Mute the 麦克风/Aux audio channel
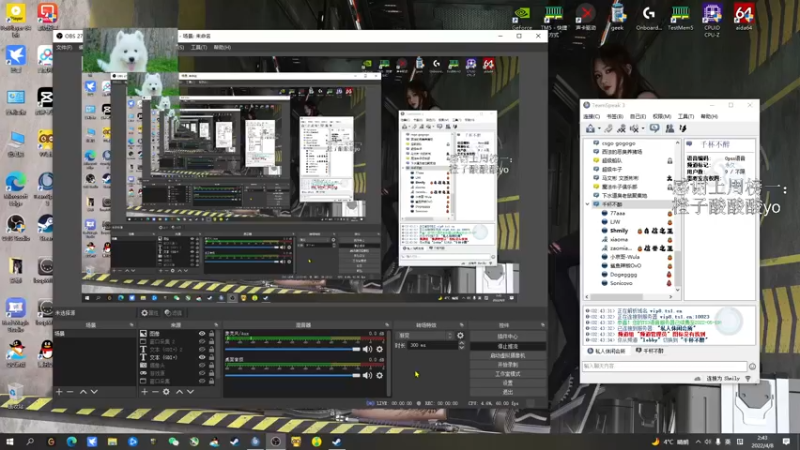 click(x=367, y=349)
